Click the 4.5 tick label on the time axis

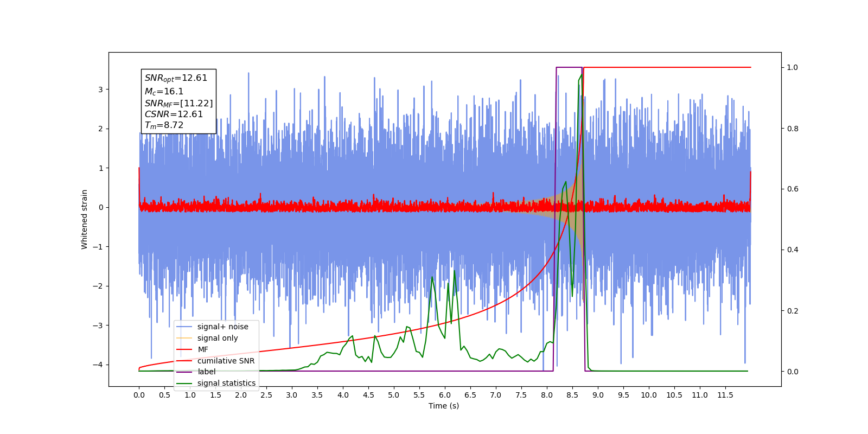[x=368, y=395]
